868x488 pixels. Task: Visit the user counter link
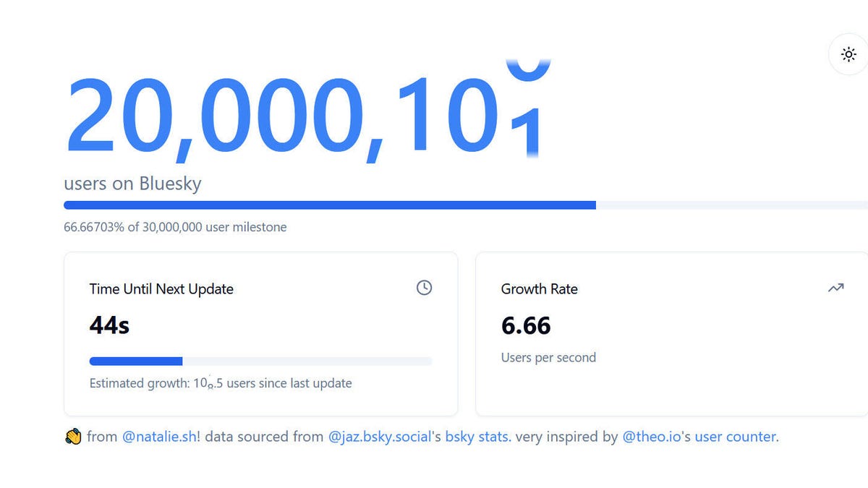coord(735,437)
